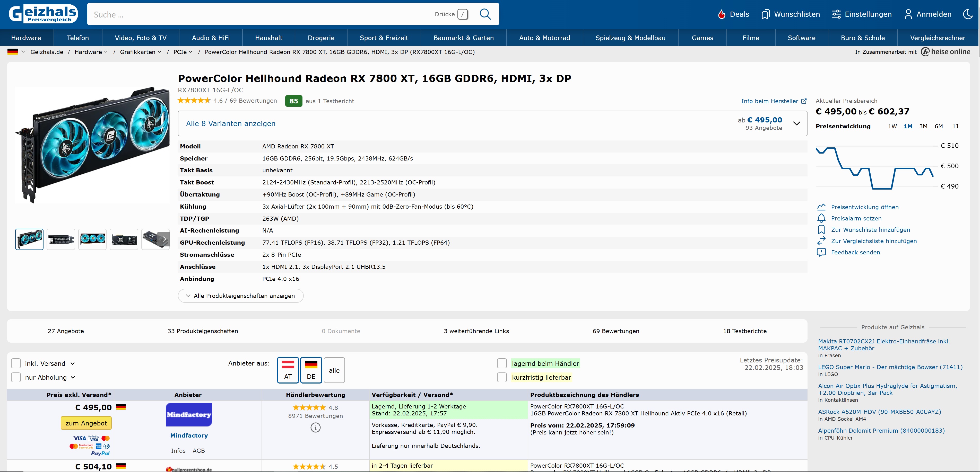Click Preisalarm setzen bell icon
This screenshot has height=472, width=980.
pyautogui.click(x=821, y=218)
